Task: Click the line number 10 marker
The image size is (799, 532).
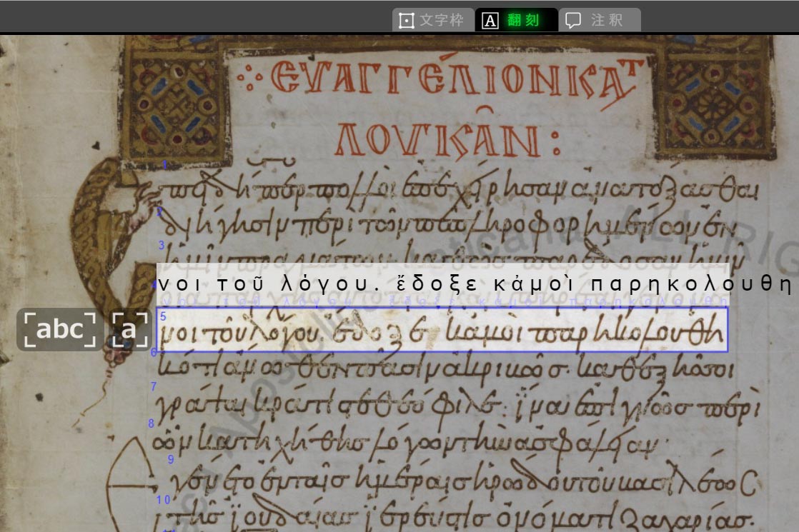Action: point(163,499)
